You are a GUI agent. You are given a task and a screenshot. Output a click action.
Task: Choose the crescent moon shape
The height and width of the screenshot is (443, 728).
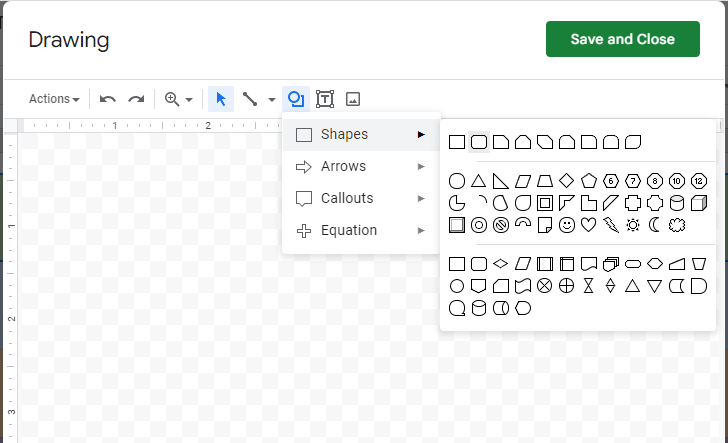pos(655,225)
